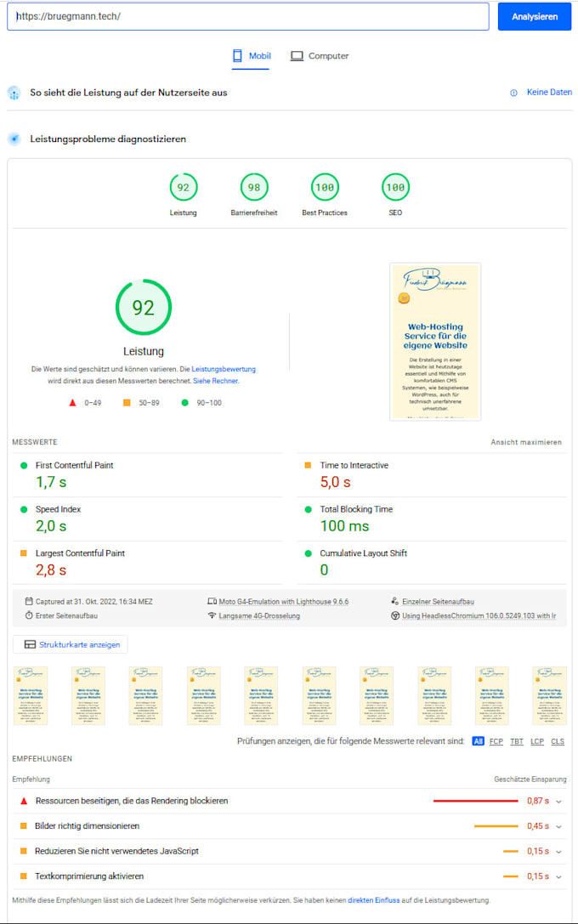Click the calendar icon beside Captured at
The image size is (578, 924).
click(29, 602)
